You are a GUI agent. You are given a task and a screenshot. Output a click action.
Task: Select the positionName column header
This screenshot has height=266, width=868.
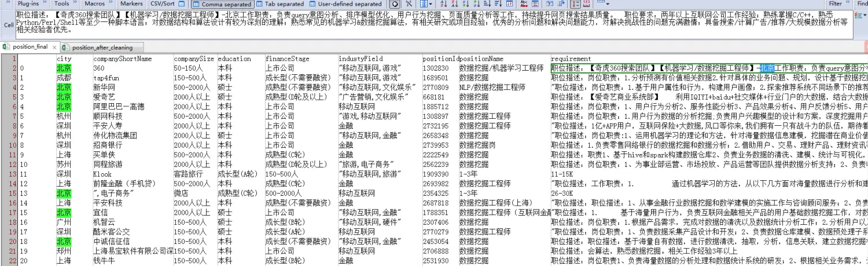[481, 59]
